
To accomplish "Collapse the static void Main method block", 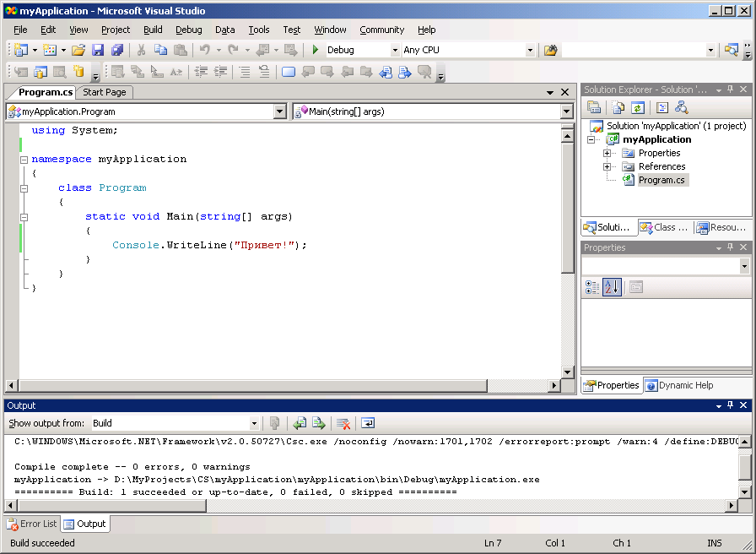I will [24, 217].
